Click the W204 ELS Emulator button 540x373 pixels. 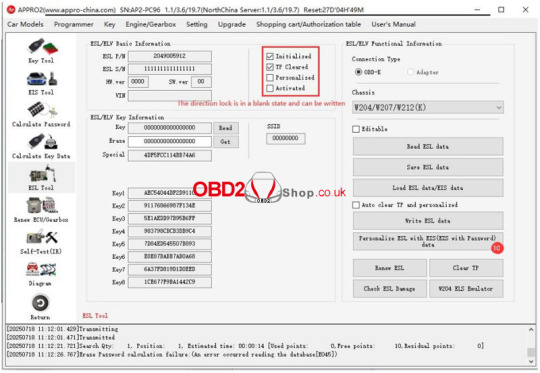point(466,289)
